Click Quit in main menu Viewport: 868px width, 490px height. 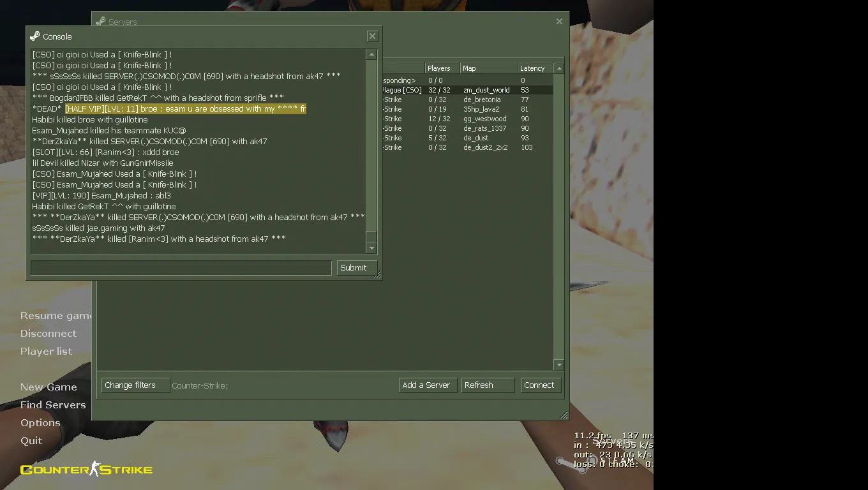tap(31, 440)
